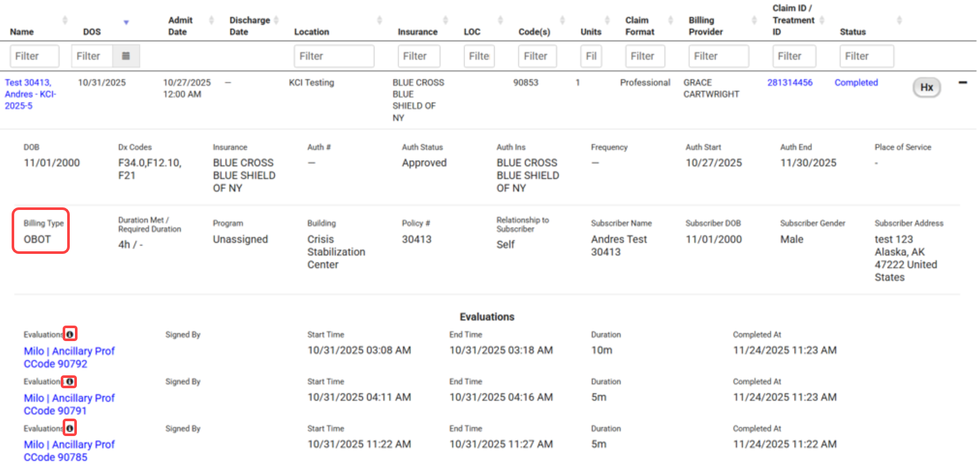The width and height of the screenshot is (980, 469).
Task: Click info icon beside the CCode 90792 evaluation
Action: click(70, 334)
